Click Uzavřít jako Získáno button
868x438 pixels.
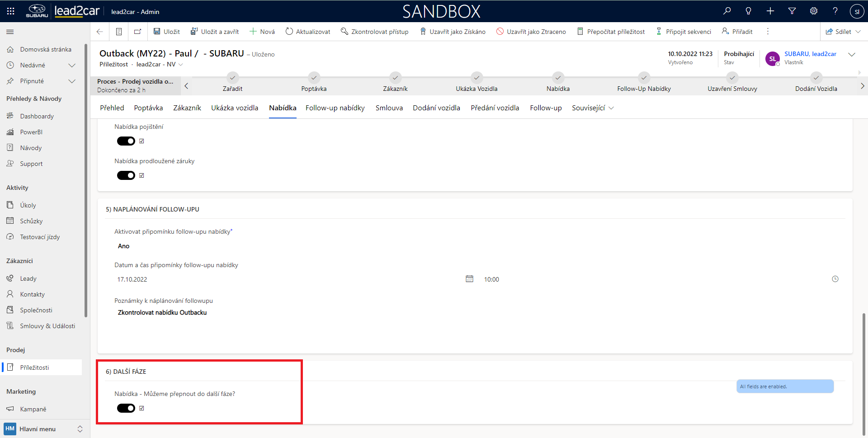coord(453,32)
